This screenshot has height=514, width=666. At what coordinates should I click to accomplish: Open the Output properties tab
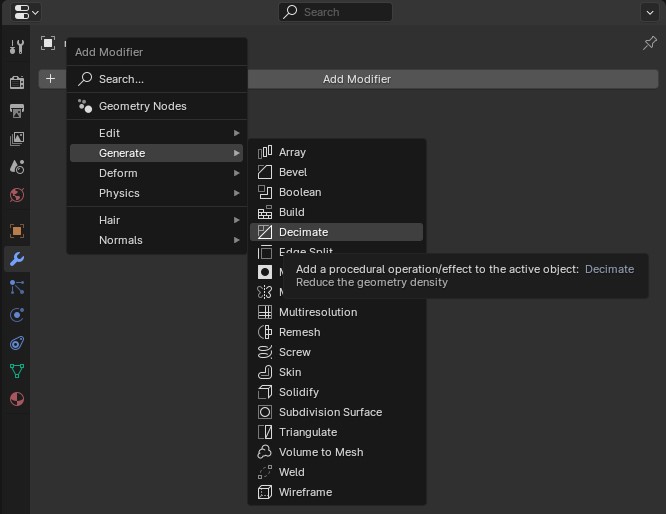(x=17, y=110)
